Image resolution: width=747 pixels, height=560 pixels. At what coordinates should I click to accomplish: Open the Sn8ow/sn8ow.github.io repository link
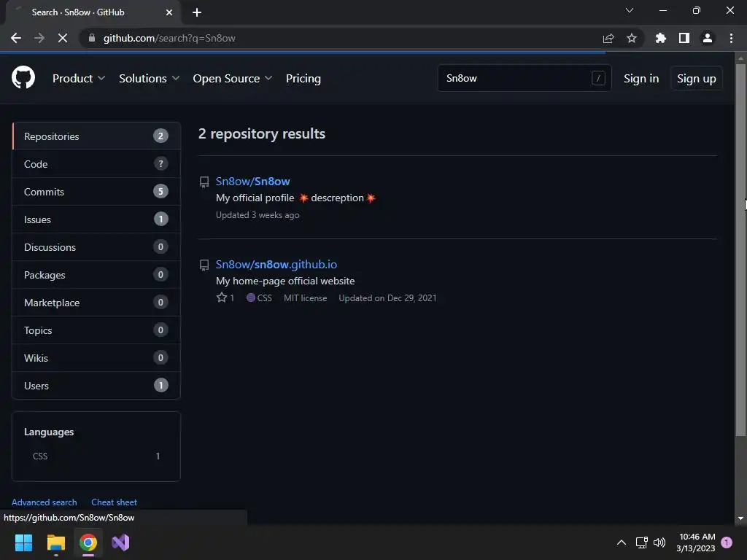pos(276,264)
